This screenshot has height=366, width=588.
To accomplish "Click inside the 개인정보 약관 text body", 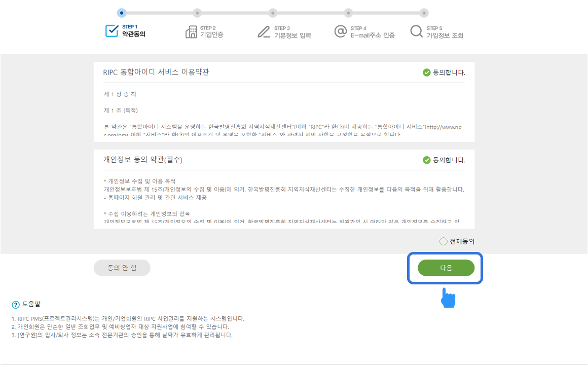I will (x=284, y=200).
